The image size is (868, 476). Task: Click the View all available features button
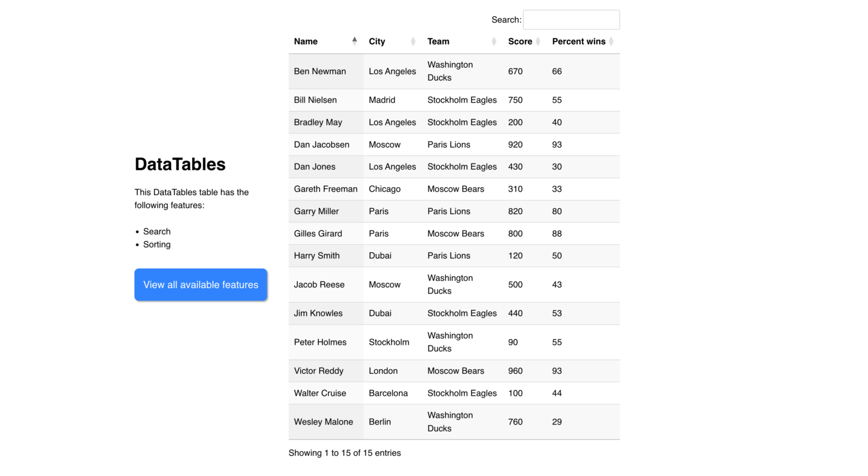pyautogui.click(x=201, y=284)
